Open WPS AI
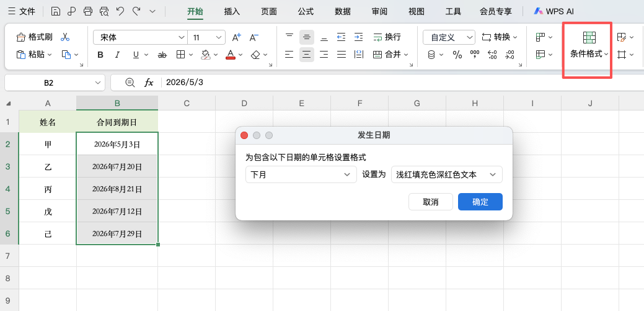The image size is (644, 311). pos(554,12)
